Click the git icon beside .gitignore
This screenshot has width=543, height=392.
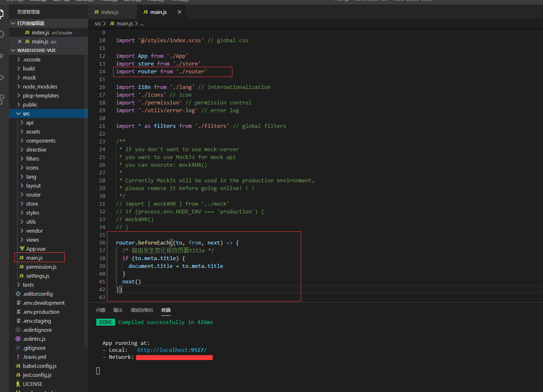[18, 348]
